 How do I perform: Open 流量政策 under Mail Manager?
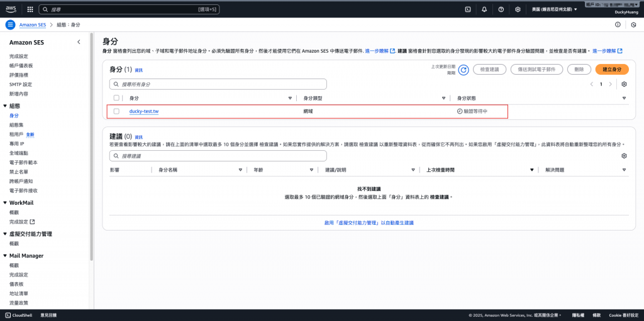[x=19, y=303]
